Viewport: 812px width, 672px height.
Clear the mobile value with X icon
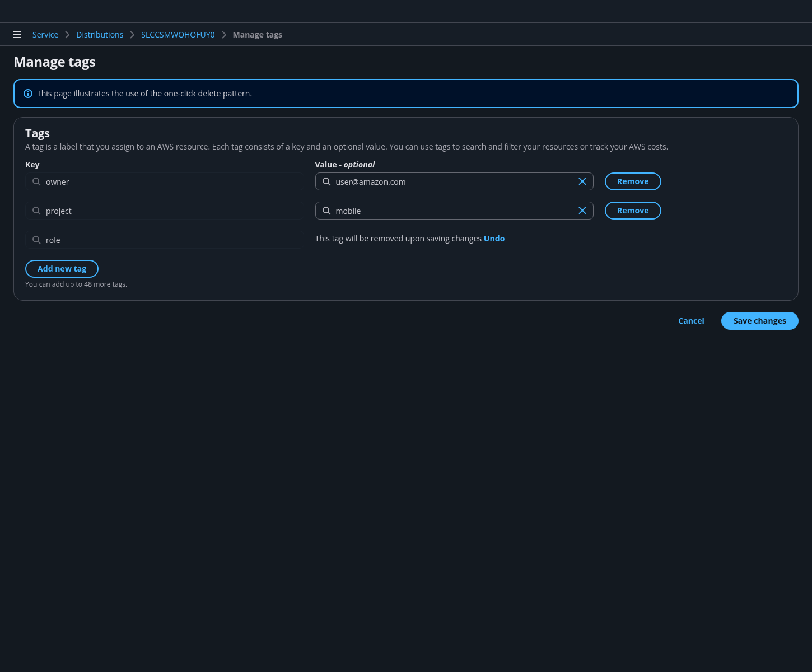[x=582, y=211]
